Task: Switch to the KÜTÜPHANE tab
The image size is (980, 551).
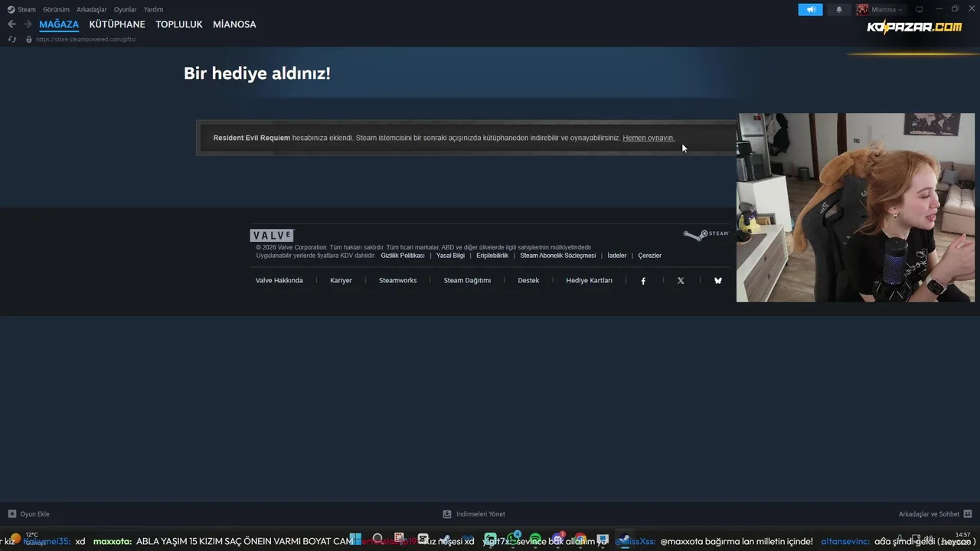Action: click(x=117, y=24)
